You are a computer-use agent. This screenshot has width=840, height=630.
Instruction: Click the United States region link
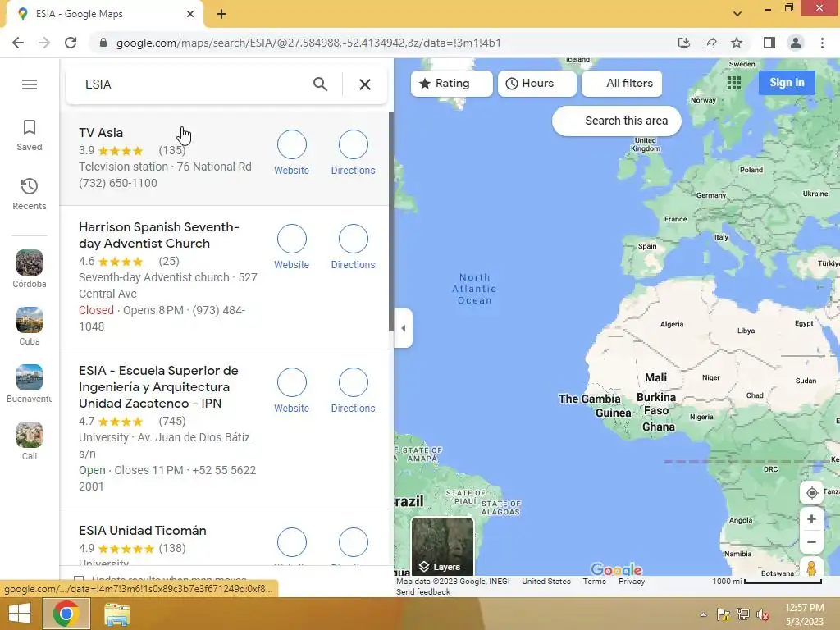[x=546, y=582]
